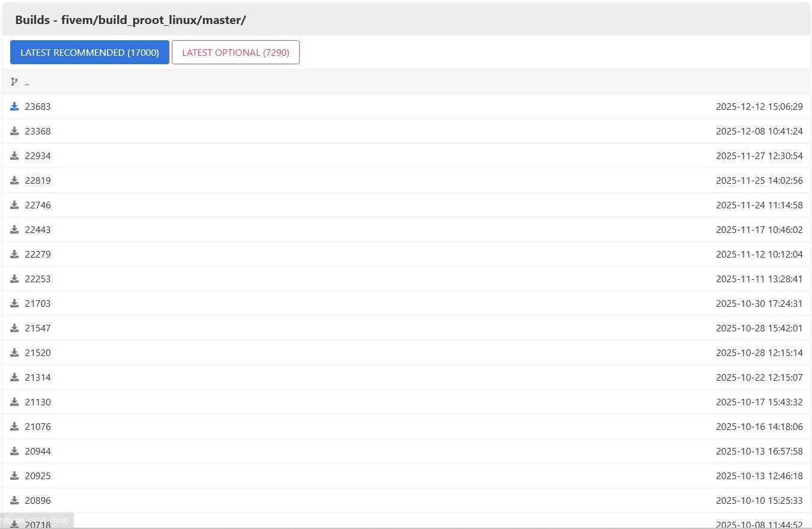This screenshot has width=812, height=529.
Task: Select build 21314 text
Action: (x=38, y=378)
